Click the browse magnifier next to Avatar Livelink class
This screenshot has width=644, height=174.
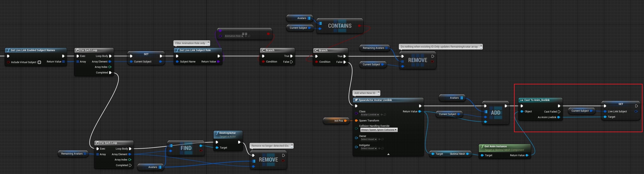pos(385,115)
